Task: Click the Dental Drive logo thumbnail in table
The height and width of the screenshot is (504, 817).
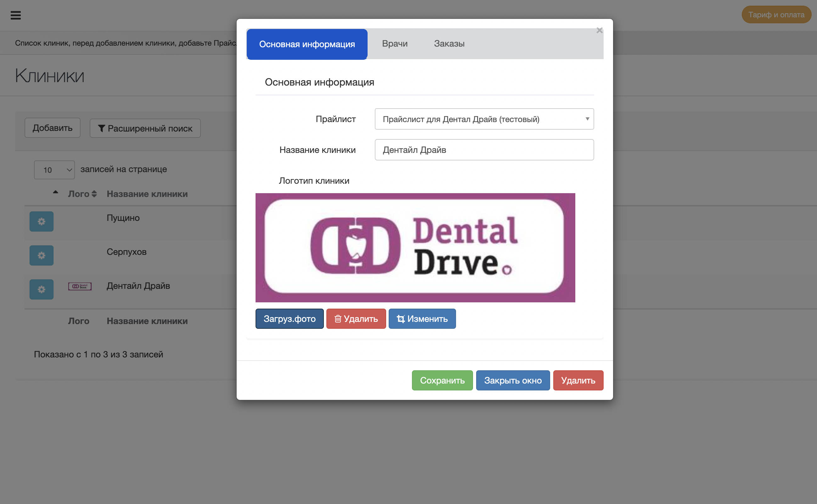Action: click(80, 286)
